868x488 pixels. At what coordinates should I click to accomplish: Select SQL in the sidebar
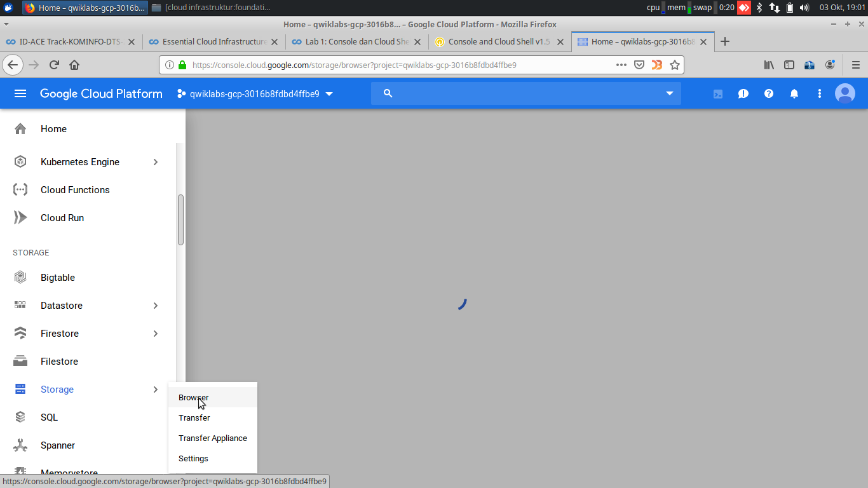(x=50, y=417)
